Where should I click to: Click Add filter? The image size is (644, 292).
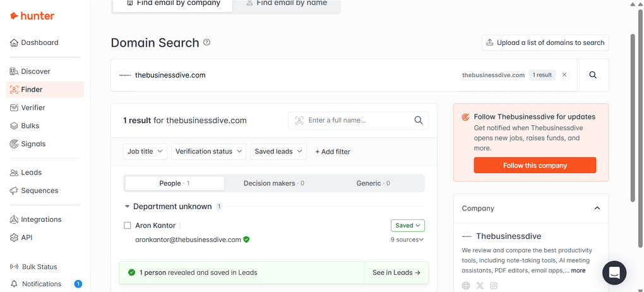333,151
